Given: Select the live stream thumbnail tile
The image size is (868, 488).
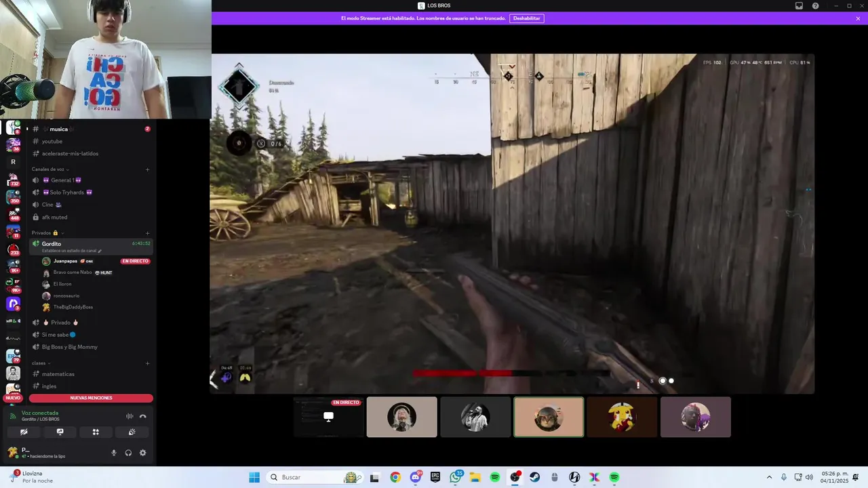Looking at the screenshot, I should pyautogui.click(x=328, y=417).
